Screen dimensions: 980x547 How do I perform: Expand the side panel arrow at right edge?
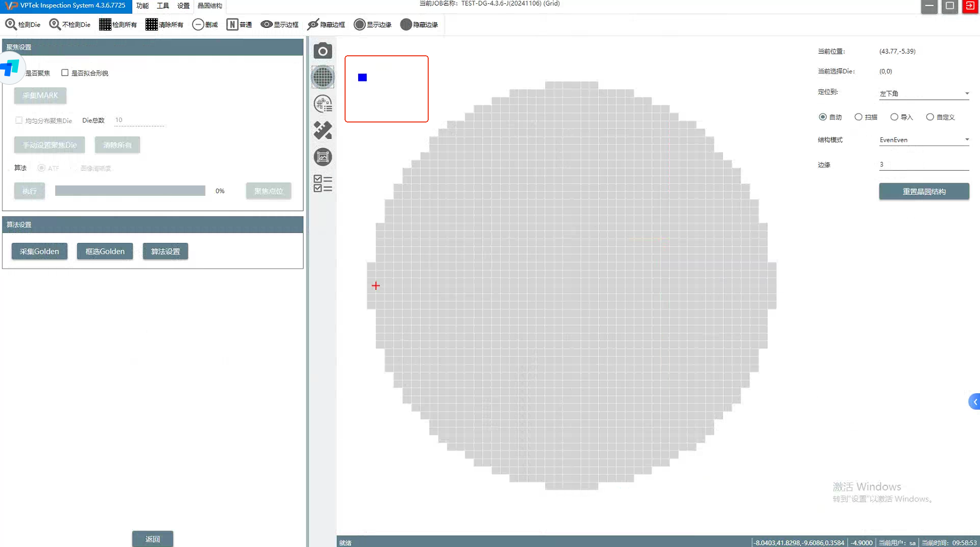(x=975, y=401)
